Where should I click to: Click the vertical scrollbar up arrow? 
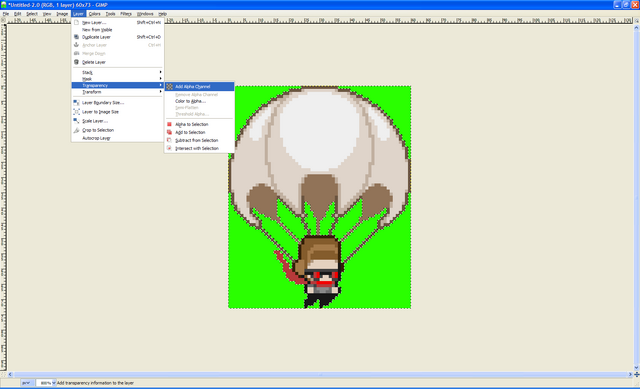point(636,27)
